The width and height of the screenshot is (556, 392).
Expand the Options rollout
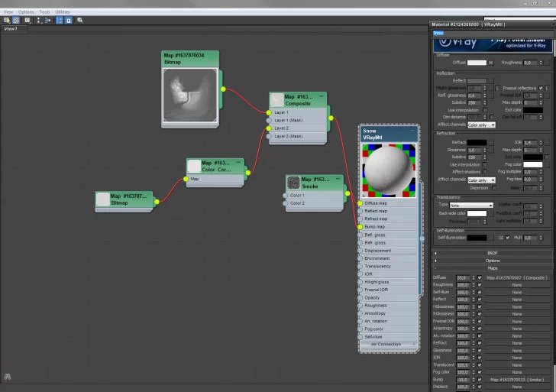[x=492, y=261]
